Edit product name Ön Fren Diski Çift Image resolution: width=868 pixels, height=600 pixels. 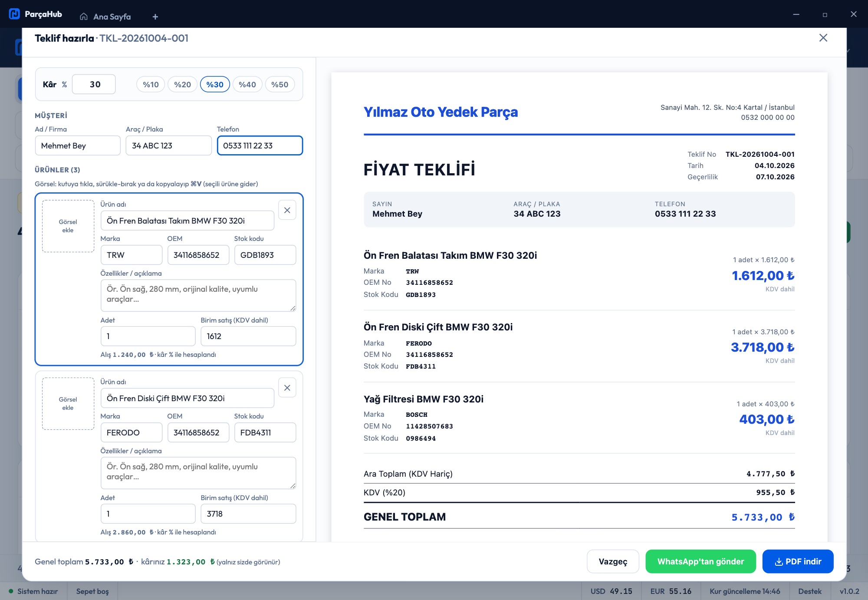(187, 398)
